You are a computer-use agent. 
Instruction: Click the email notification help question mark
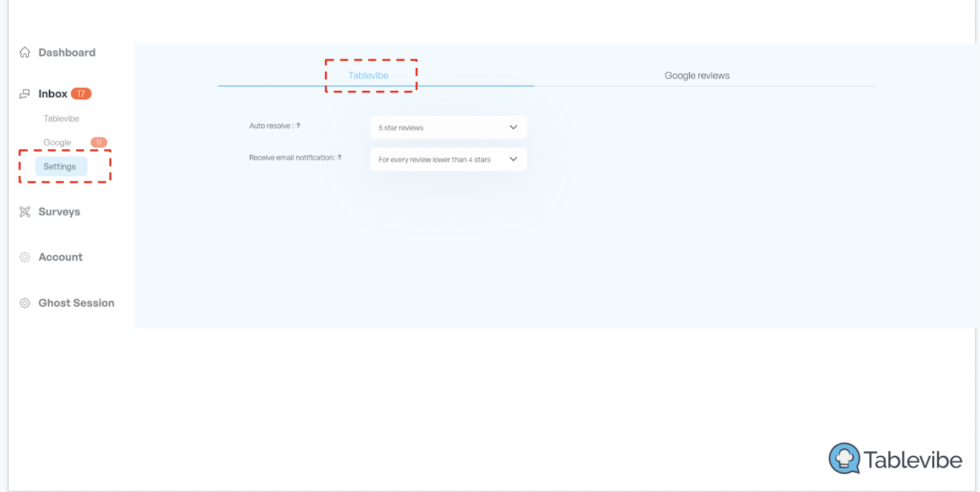coord(340,157)
